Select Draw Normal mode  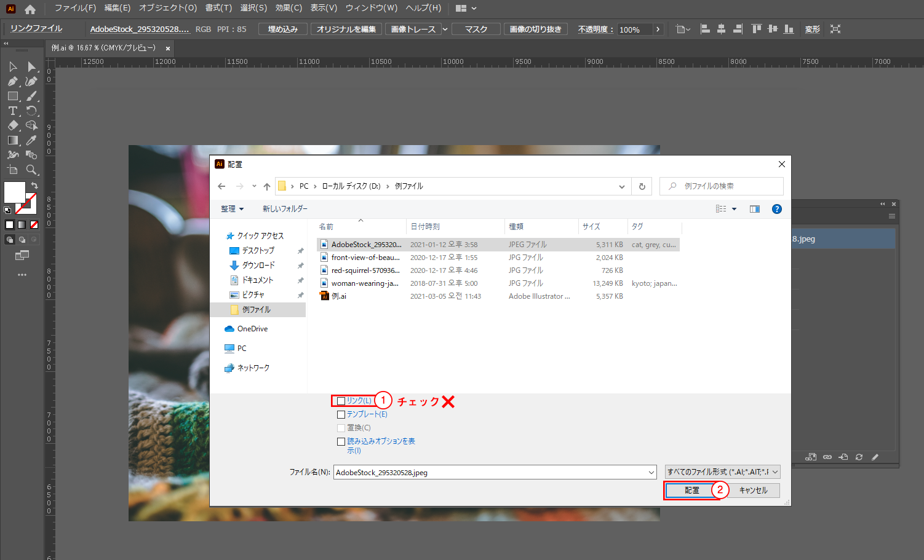pyautogui.click(x=9, y=240)
